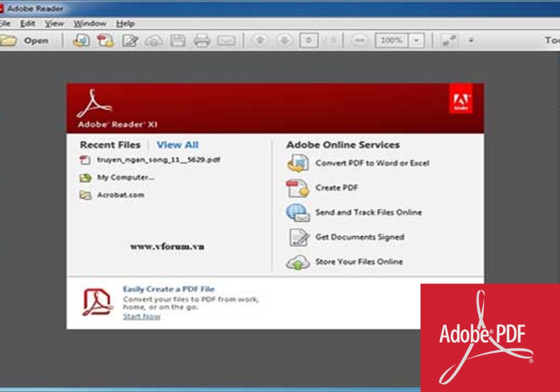560x392 pixels.
Task: Click the 100% zoom value field
Action: pyautogui.click(x=391, y=40)
